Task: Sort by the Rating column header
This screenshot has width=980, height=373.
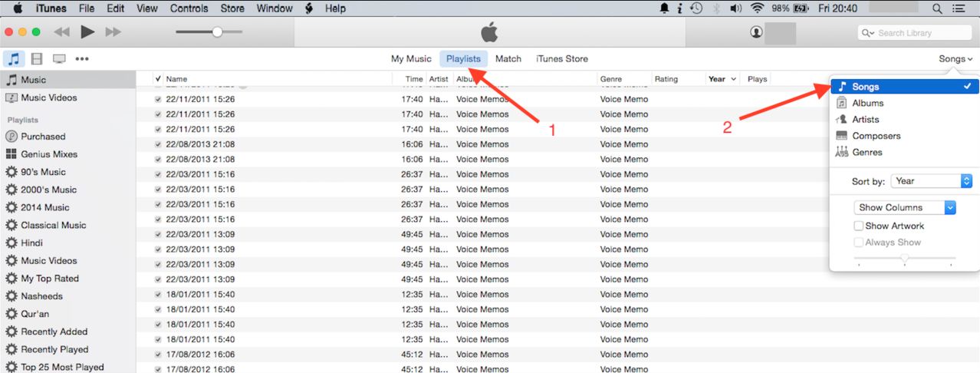Action: click(x=666, y=79)
